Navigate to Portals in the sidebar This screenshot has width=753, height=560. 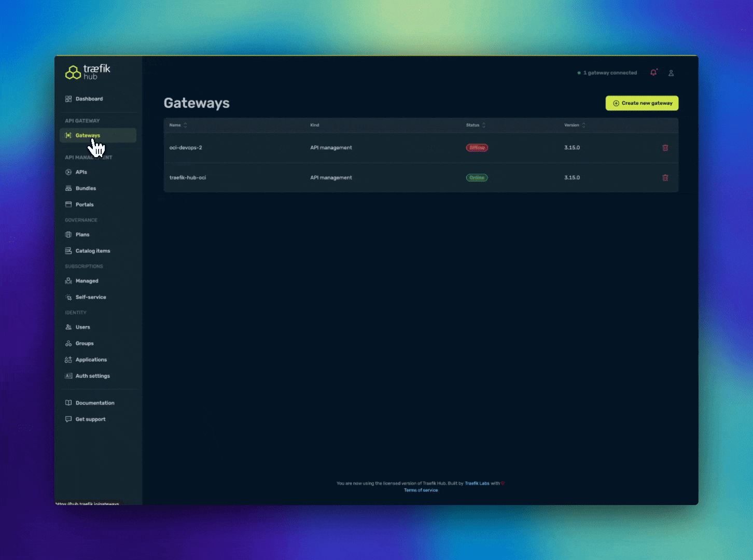(85, 205)
